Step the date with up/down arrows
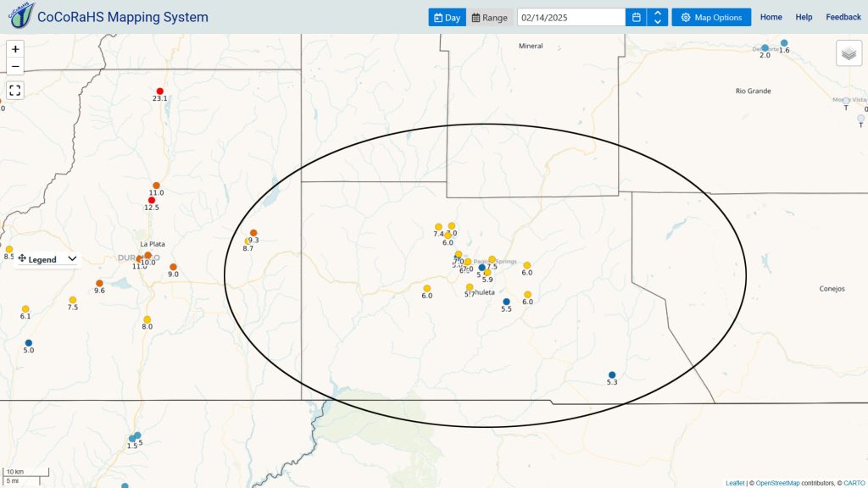The width and height of the screenshot is (868, 488). 657,17
